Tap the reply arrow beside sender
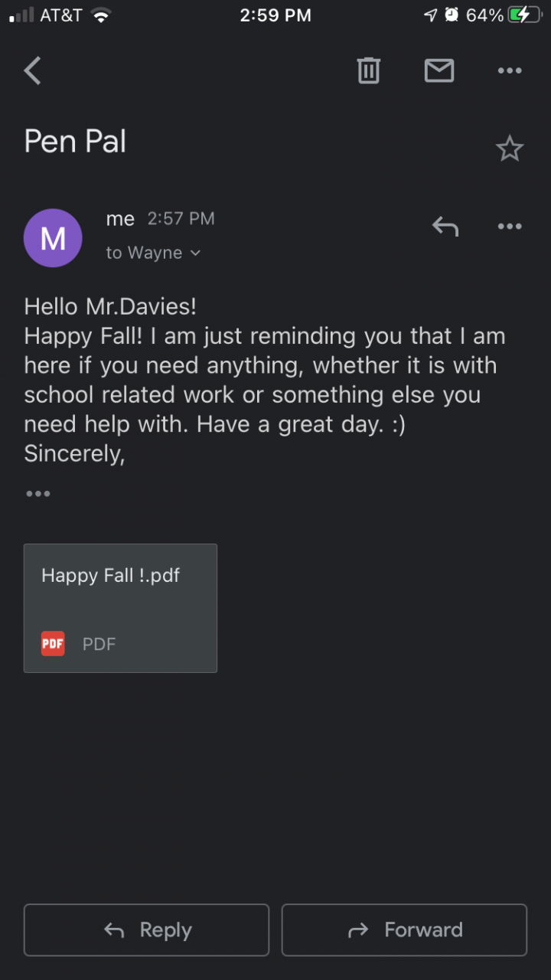The image size is (551, 980). 445,226
